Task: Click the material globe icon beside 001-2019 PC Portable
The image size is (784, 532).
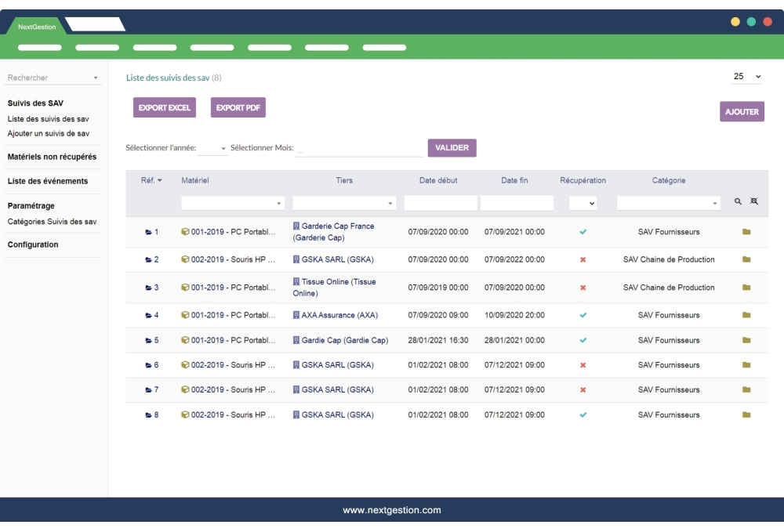Action: tap(185, 231)
